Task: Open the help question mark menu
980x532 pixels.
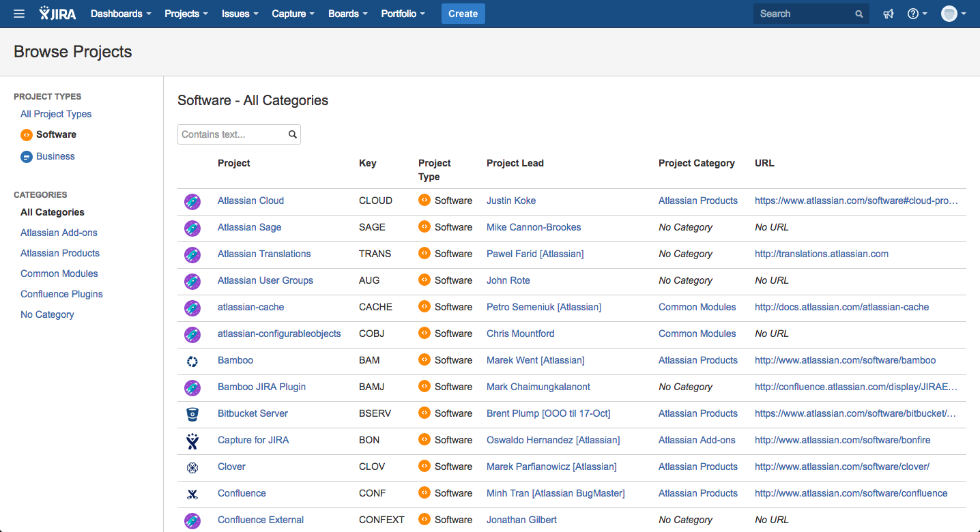Action: tap(917, 14)
